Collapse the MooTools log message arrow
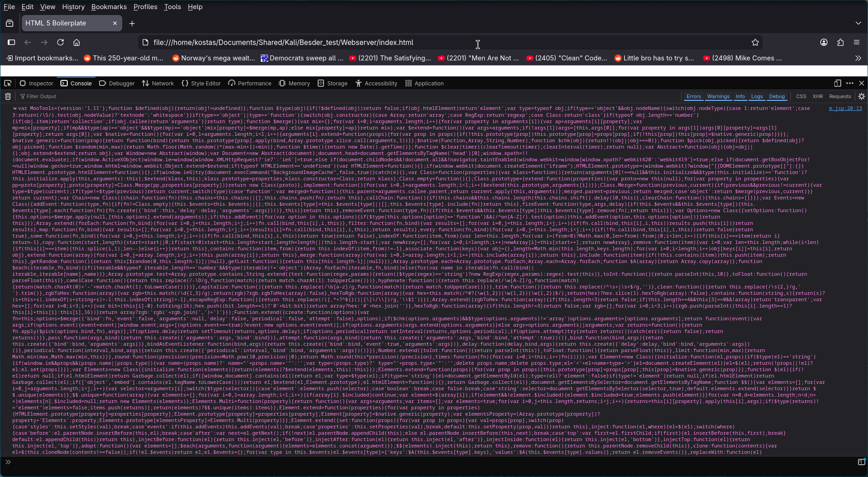The image size is (868, 477). tap(15, 109)
